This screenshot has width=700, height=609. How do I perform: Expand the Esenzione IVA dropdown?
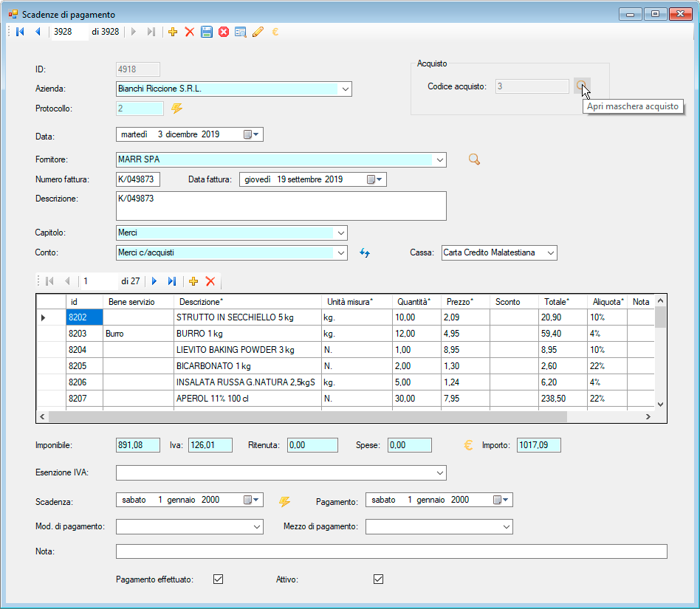[440, 473]
